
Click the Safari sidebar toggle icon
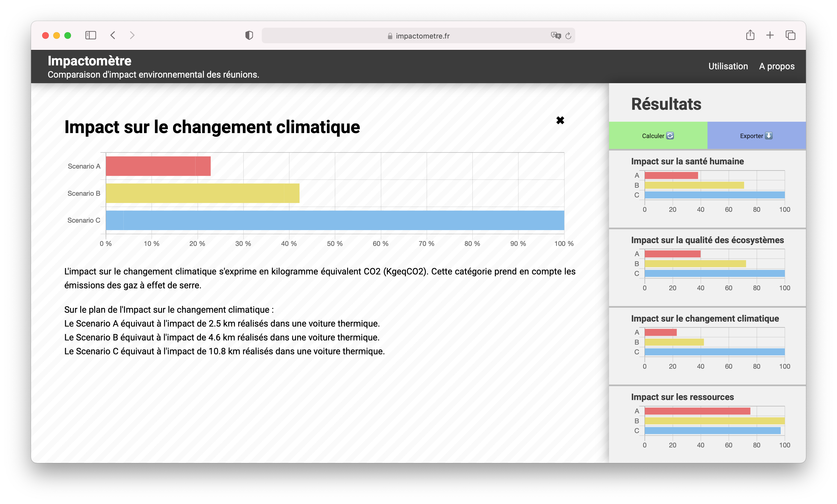90,35
